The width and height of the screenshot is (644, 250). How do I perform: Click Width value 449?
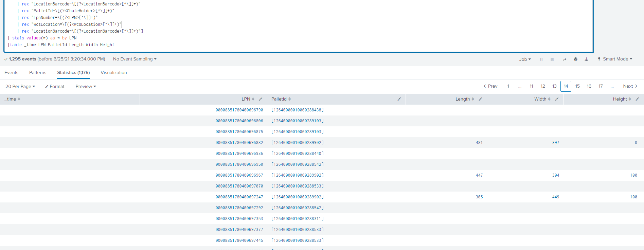click(x=556, y=197)
